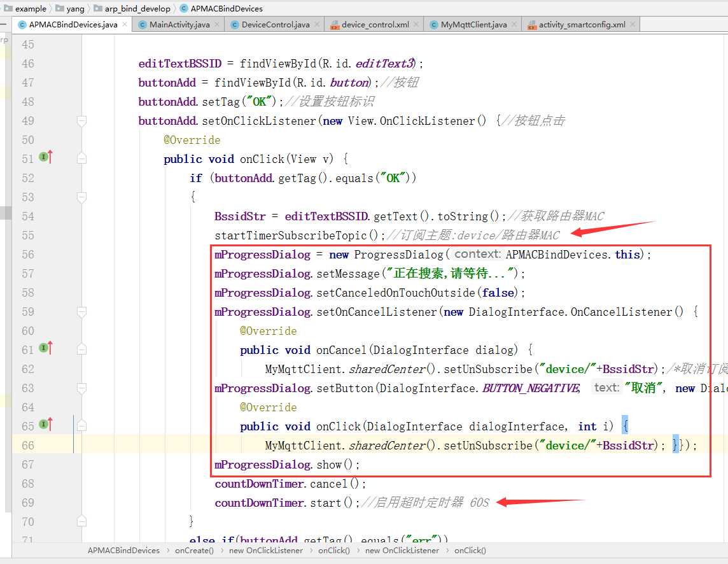Click the APMACBindDevices item in bottom breadcrumb
The height and width of the screenshot is (564, 728).
click(x=123, y=551)
